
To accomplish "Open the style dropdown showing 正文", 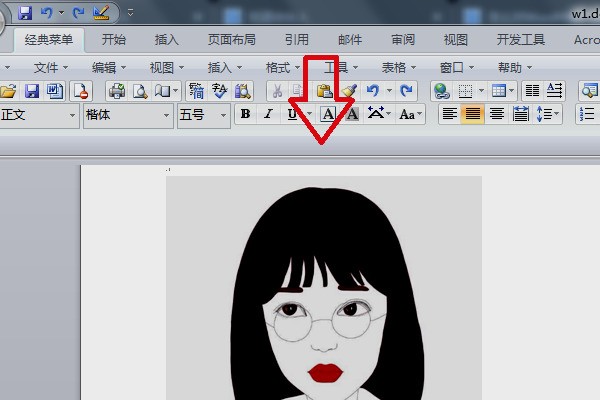I will click(38, 115).
